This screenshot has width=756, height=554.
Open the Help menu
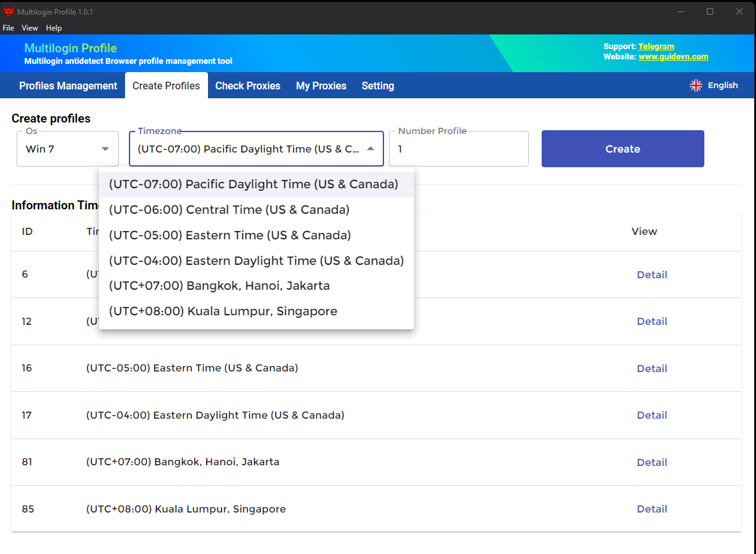pyautogui.click(x=54, y=28)
